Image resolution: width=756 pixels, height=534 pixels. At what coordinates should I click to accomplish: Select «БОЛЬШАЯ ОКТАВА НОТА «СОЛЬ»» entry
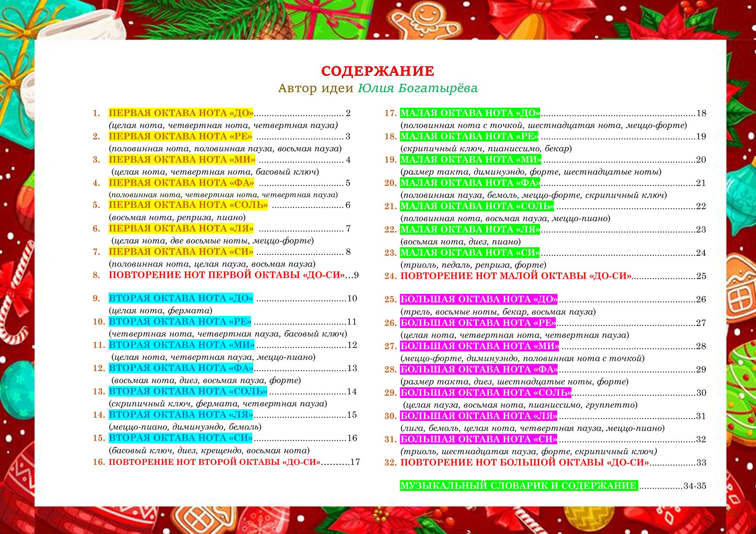pos(486,393)
